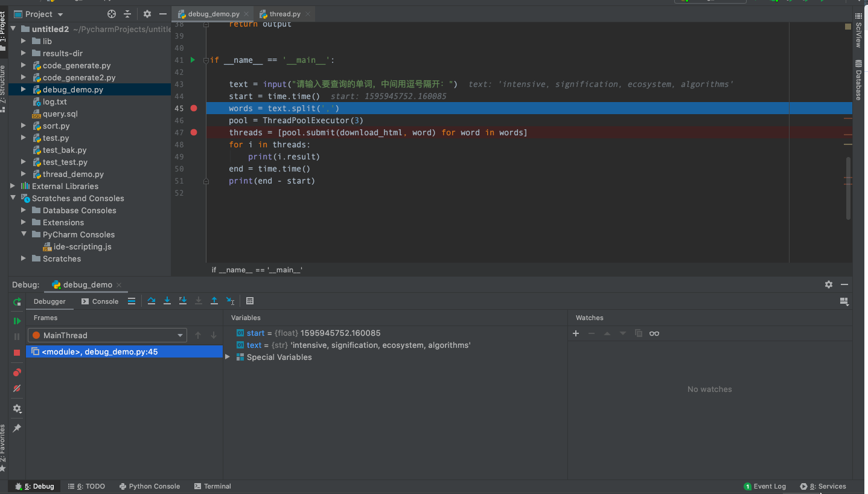
Task: Stop the debugging session
Action: (x=17, y=352)
